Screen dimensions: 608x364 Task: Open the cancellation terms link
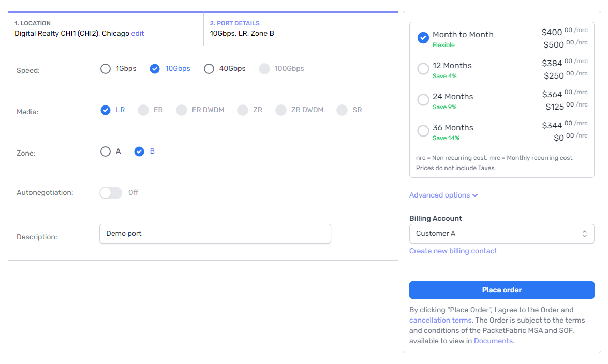tap(440, 321)
